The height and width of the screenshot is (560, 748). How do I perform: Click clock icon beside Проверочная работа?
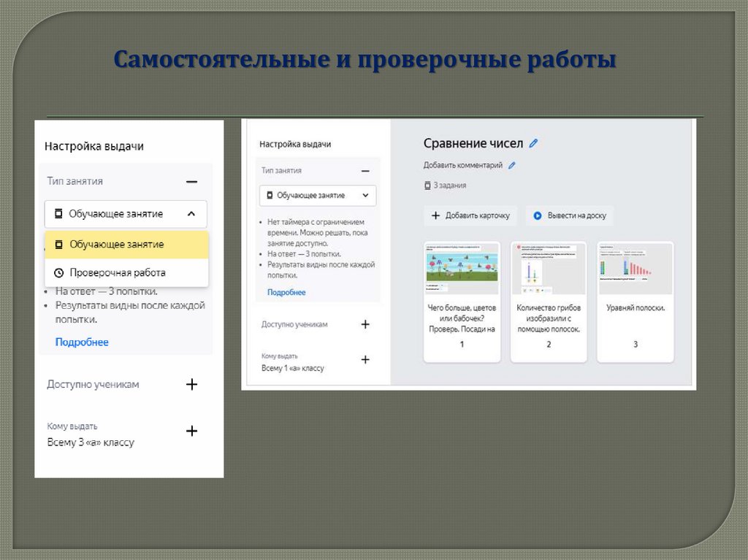pyautogui.click(x=58, y=273)
